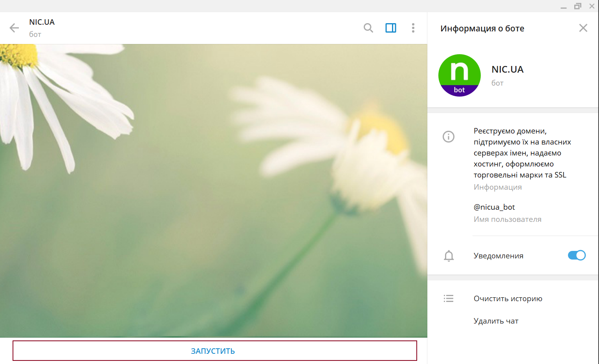Select Очистить историю

507,298
